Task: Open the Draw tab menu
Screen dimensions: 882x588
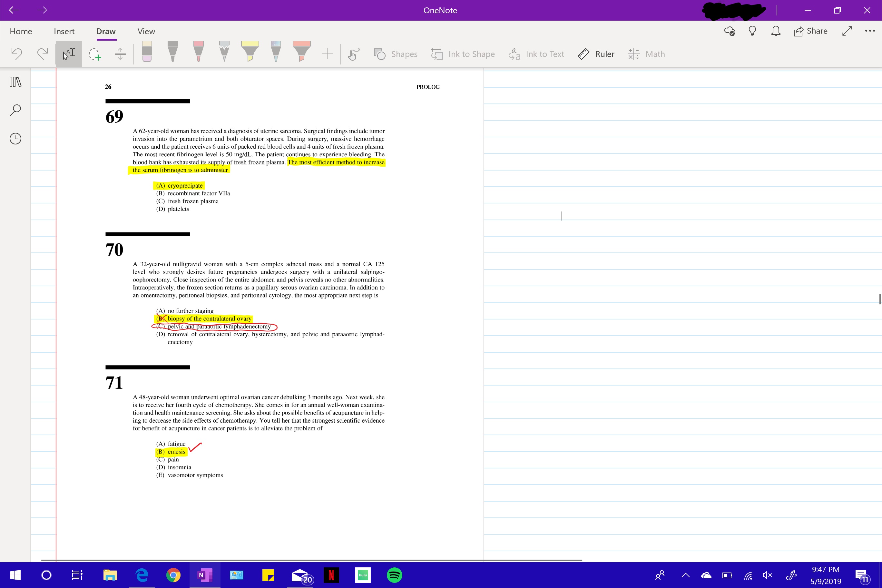Action: point(105,31)
